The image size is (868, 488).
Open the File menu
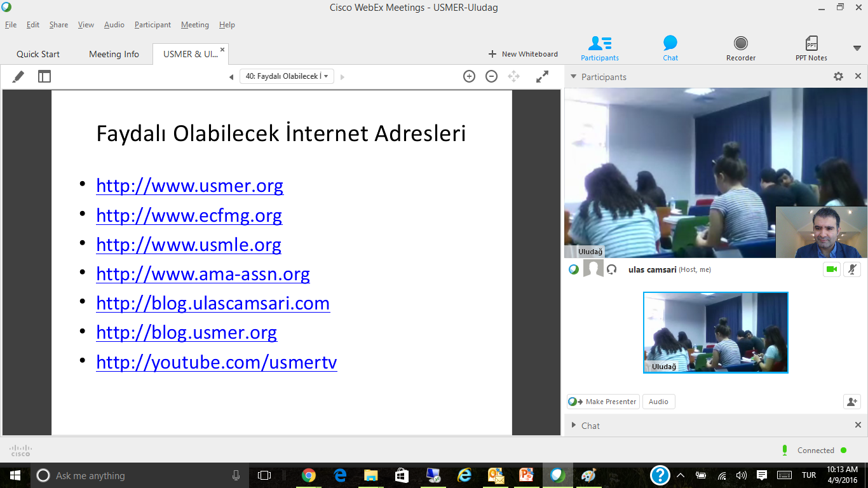coord(11,25)
